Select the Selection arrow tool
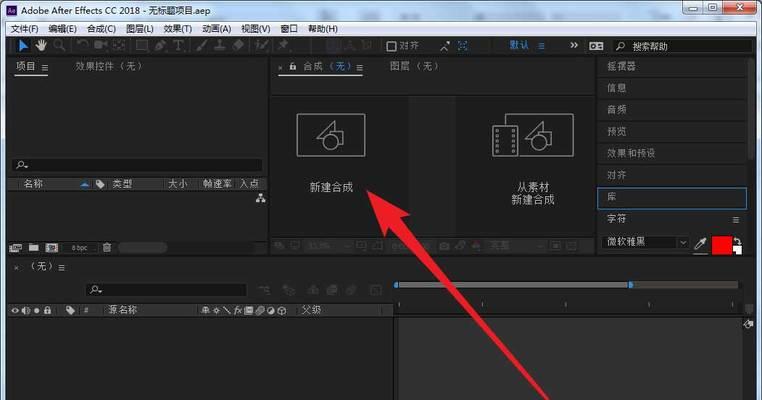762x400 pixels. coord(23,46)
